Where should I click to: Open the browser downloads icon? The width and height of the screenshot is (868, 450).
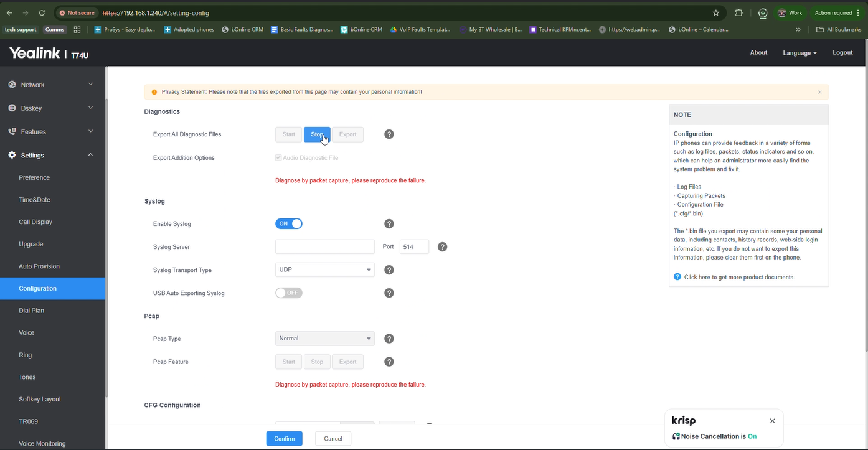tap(763, 12)
